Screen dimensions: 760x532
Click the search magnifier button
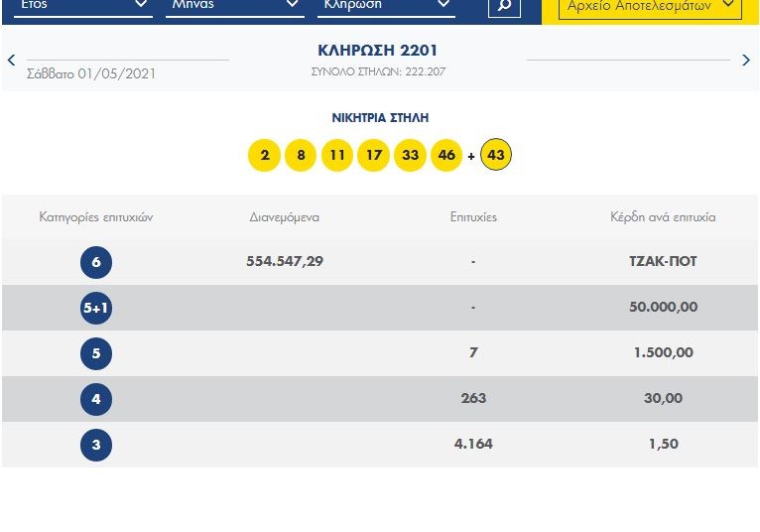click(x=504, y=6)
